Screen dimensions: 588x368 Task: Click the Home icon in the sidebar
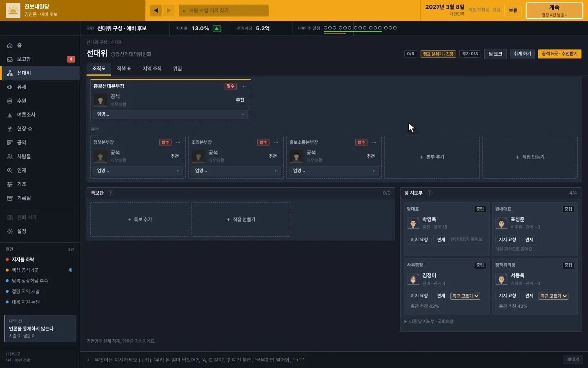point(10,45)
